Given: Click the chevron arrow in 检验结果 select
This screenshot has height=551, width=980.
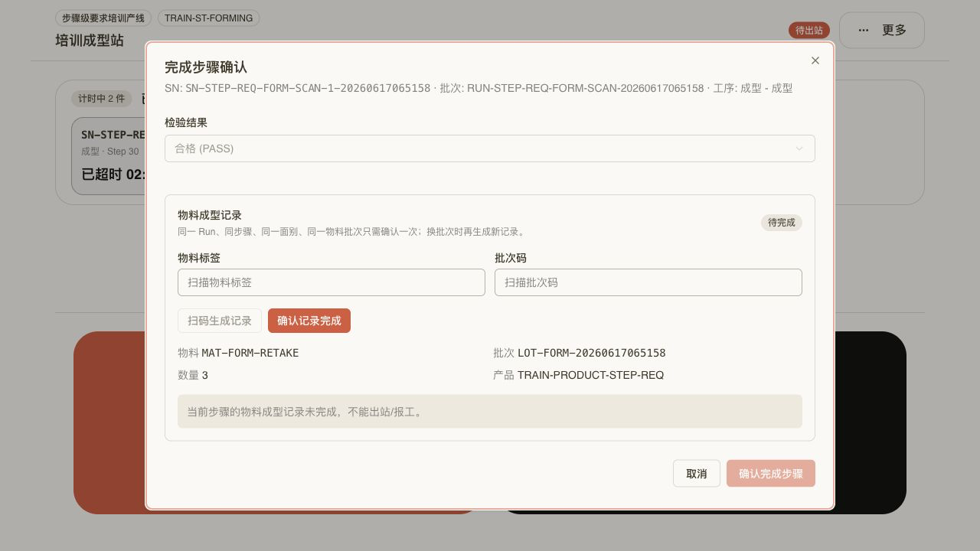Looking at the screenshot, I should pos(799,148).
